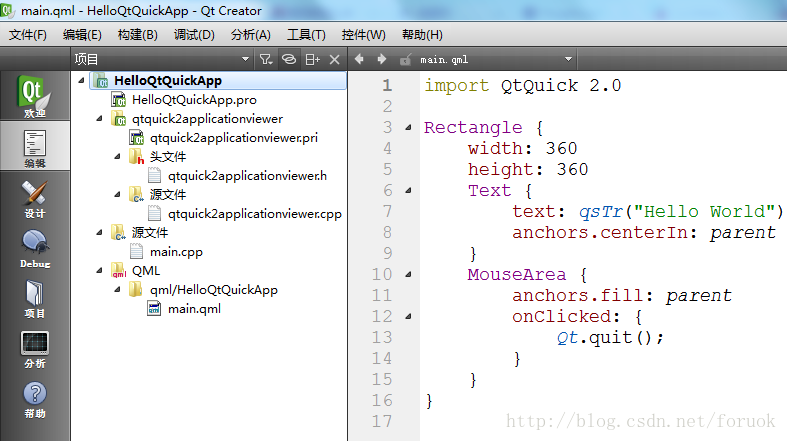Select qtquick2applicationviewer.pri file
The width and height of the screenshot is (787, 441).
click(x=233, y=137)
